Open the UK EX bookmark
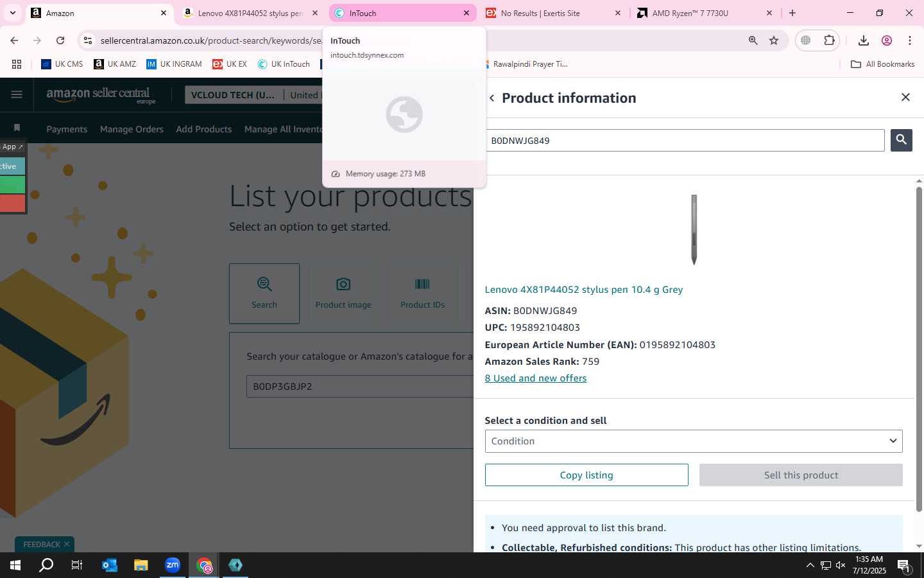Image resolution: width=924 pixels, height=578 pixels. [230, 64]
